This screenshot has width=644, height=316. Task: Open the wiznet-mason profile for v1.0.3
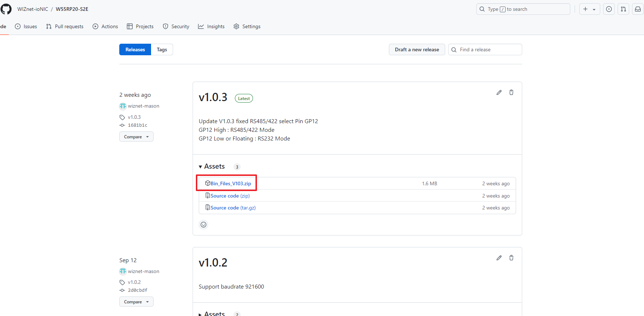pos(143,106)
